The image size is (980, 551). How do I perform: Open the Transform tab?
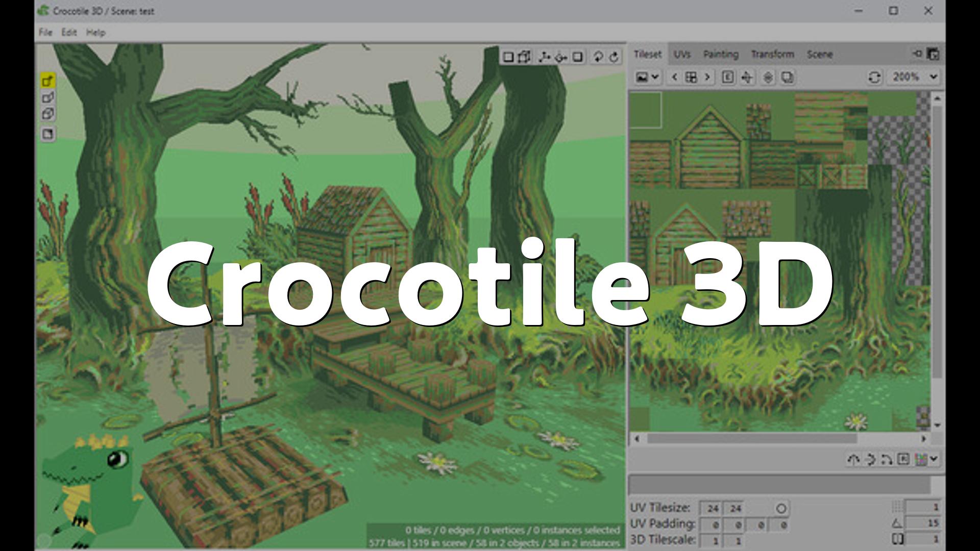772,54
